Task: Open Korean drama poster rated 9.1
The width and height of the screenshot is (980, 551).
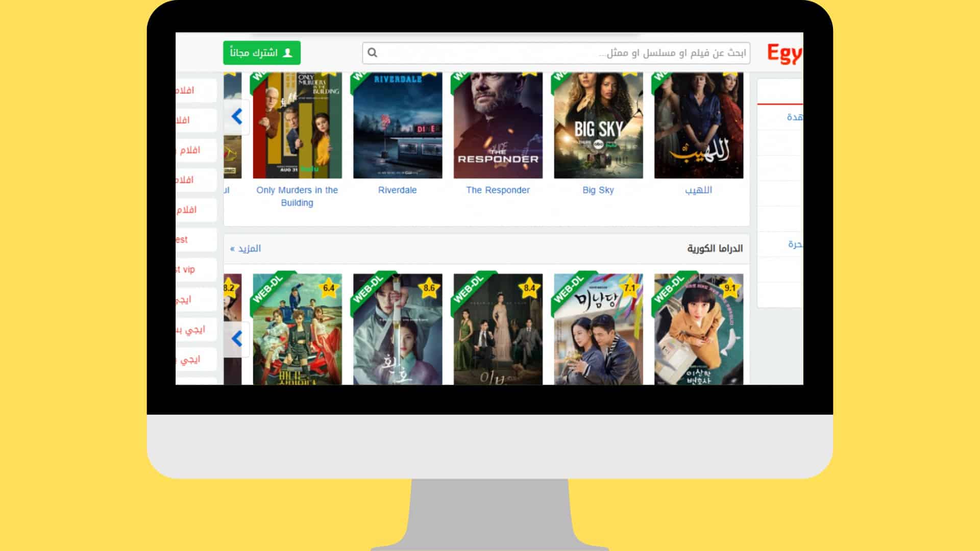Action: click(x=699, y=329)
